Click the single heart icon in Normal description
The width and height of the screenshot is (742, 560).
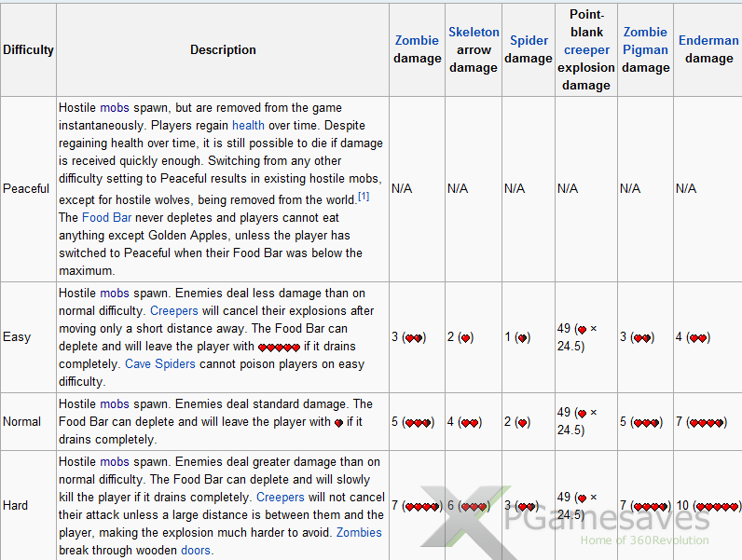pyautogui.click(x=338, y=422)
